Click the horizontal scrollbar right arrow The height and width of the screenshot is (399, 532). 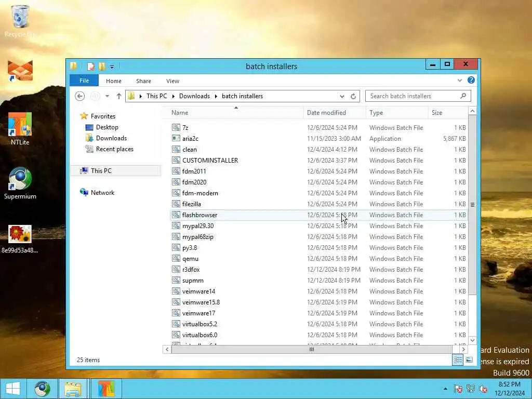(x=463, y=349)
